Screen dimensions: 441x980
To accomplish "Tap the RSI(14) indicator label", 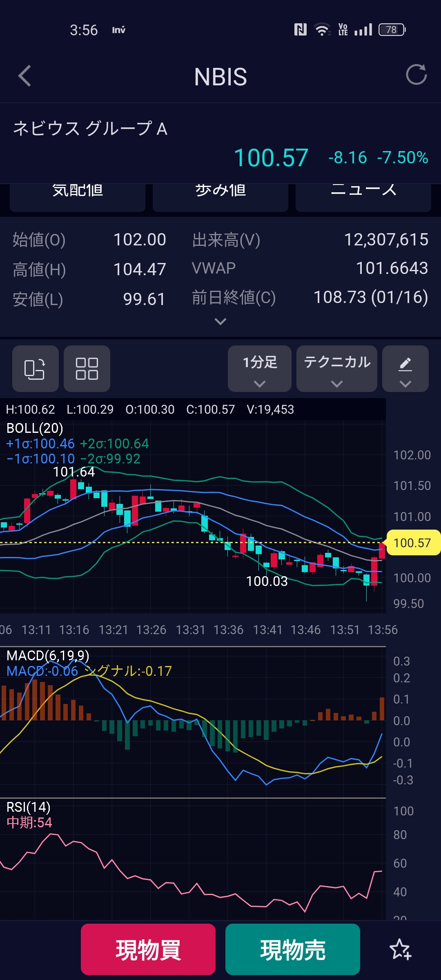I will [x=29, y=807].
